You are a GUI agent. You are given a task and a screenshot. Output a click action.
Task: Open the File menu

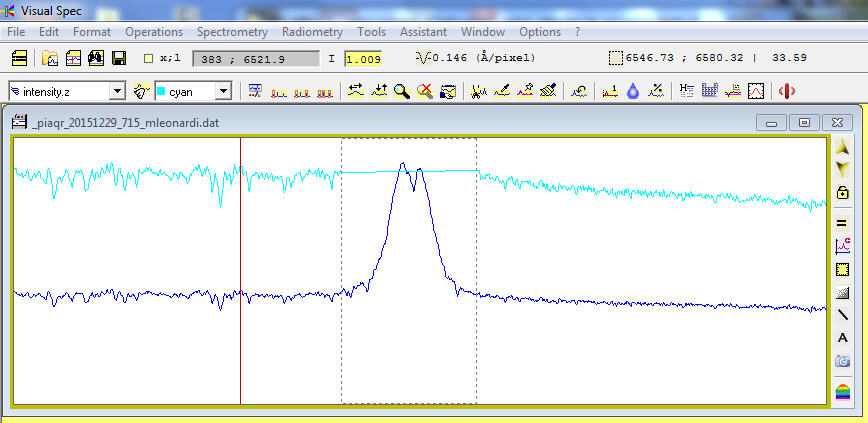pyautogui.click(x=16, y=32)
